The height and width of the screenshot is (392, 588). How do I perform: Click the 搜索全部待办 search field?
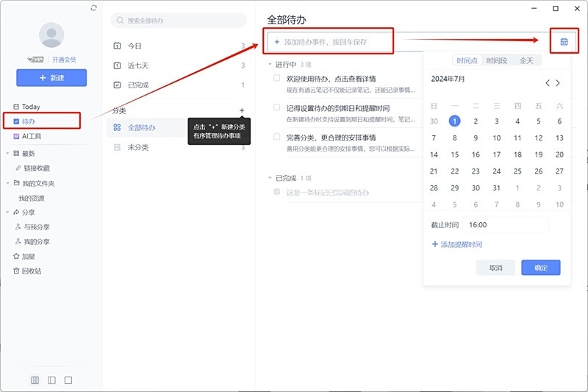click(x=179, y=21)
